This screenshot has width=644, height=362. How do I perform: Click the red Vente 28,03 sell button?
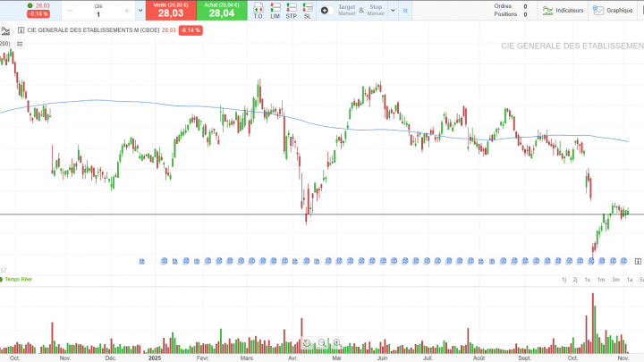[x=171, y=11]
